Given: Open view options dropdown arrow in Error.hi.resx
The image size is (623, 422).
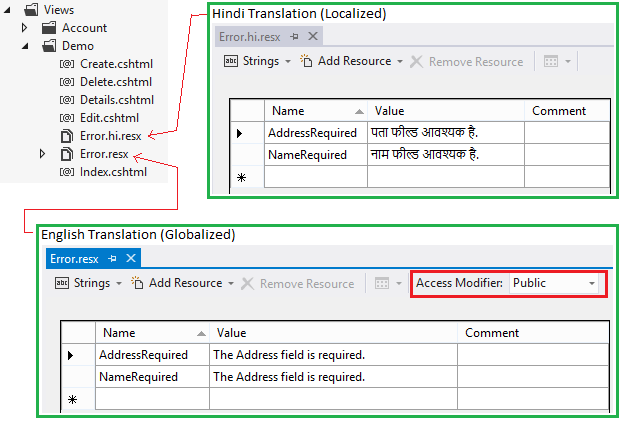Looking at the screenshot, I should (568, 62).
